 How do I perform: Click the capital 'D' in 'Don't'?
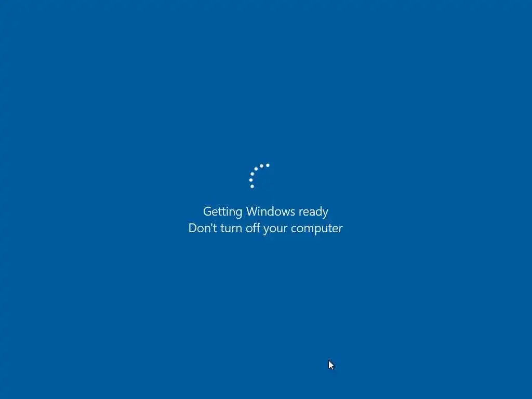point(193,228)
